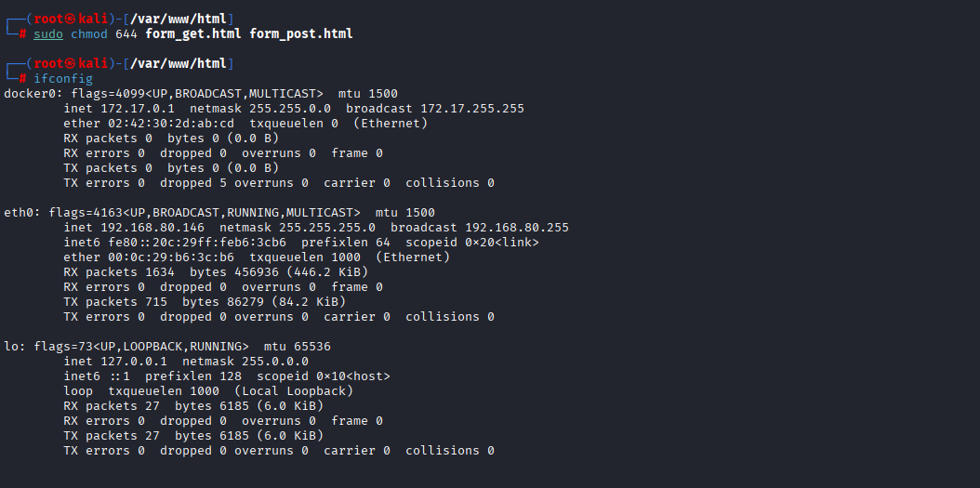The height and width of the screenshot is (488, 980).
Task: Click the Kali symbol in the ifconfig prompt
Action: coord(71,63)
